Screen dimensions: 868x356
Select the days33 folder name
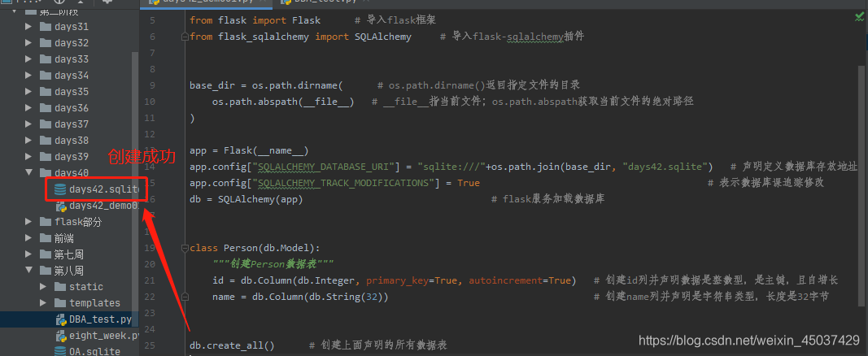pyautogui.click(x=72, y=59)
